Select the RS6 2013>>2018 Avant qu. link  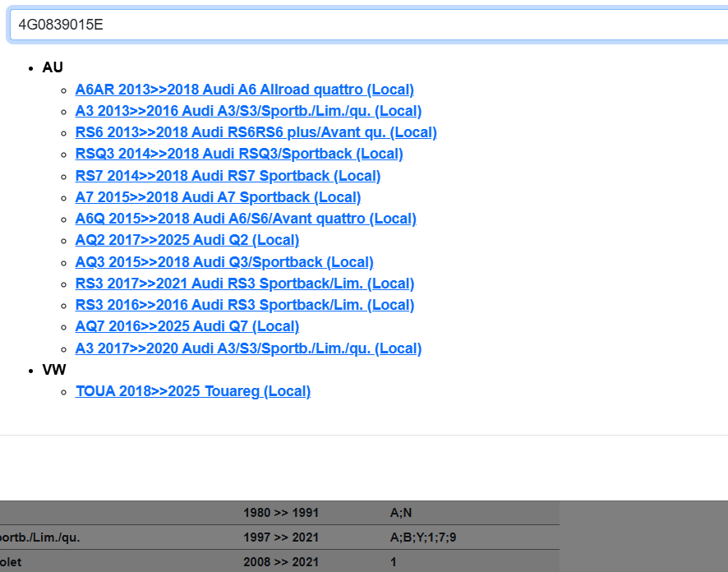click(x=256, y=132)
